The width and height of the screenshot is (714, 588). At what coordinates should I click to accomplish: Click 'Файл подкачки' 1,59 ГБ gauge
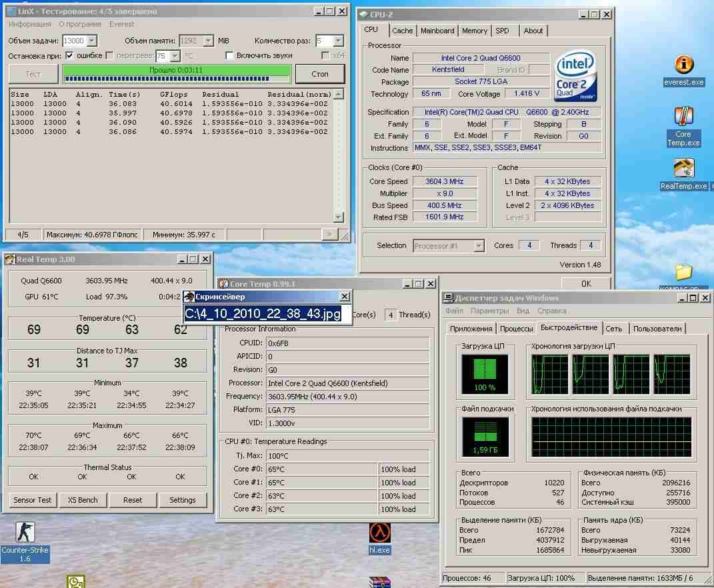tap(485, 437)
